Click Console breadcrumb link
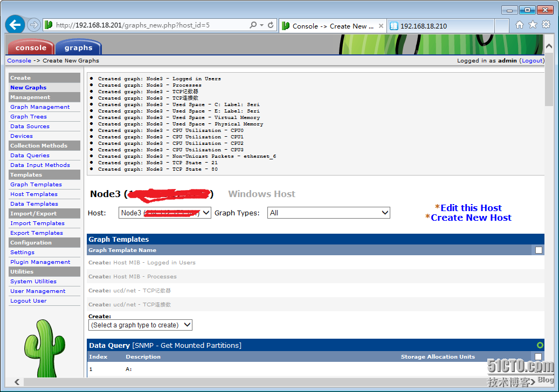Viewport: 559px width, 392px height. pyautogui.click(x=19, y=60)
